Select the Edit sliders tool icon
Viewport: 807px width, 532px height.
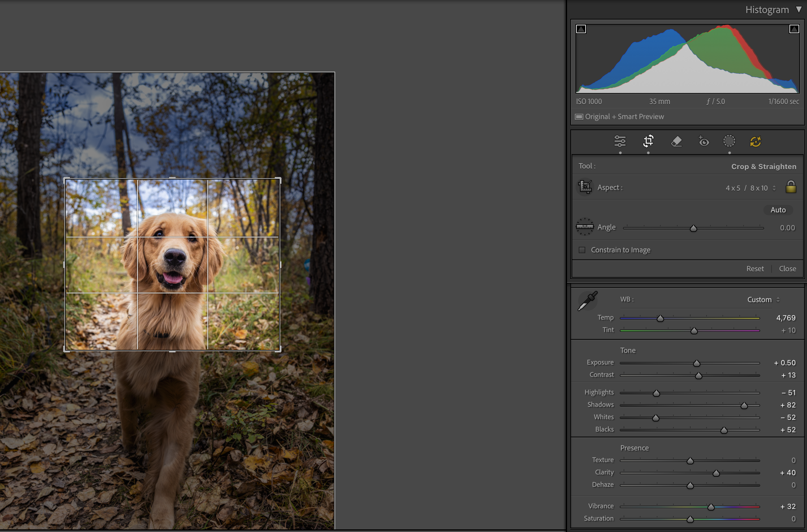[x=620, y=141]
